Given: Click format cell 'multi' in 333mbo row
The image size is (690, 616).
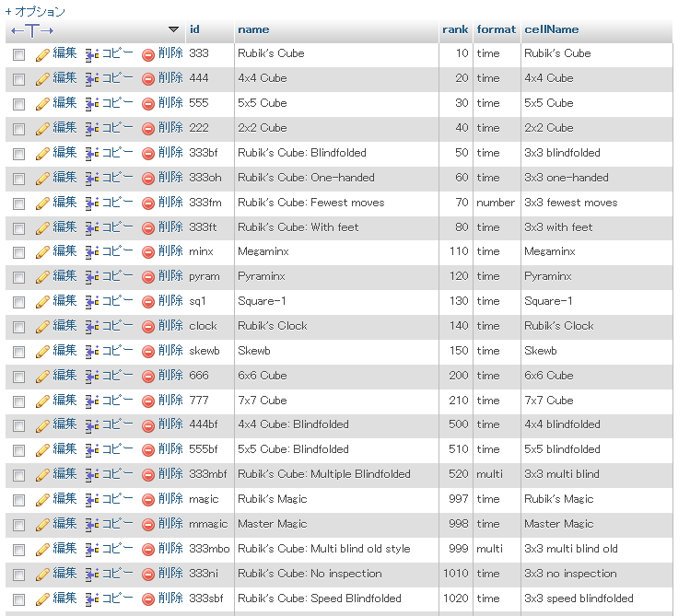Looking at the screenshot, I should click(x=489, y=548).
